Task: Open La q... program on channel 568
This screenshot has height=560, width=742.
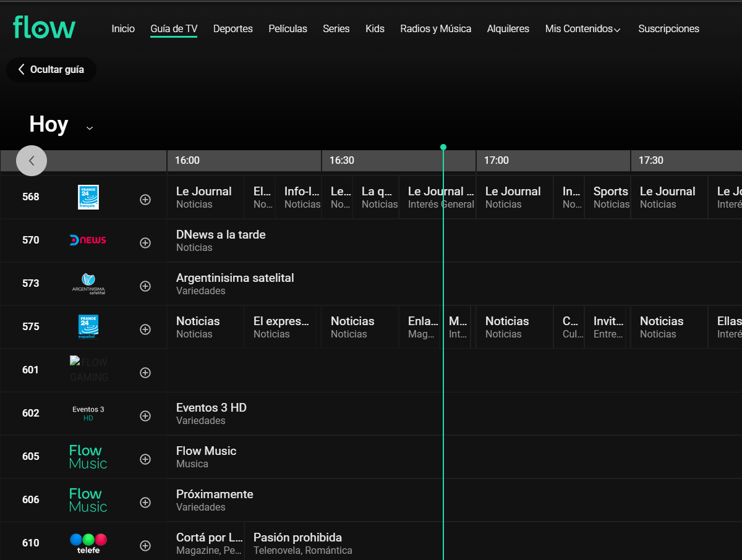Action: click(375, 197)
